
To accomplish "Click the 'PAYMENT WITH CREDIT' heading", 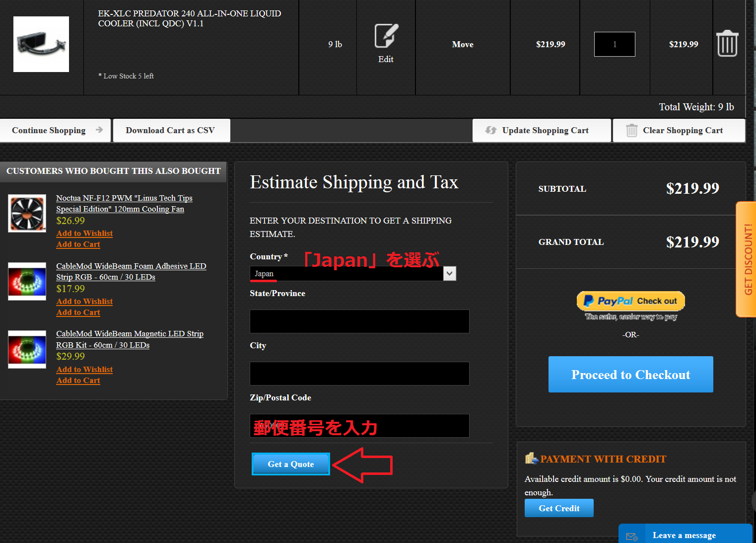I will click(x=603, y=459).
